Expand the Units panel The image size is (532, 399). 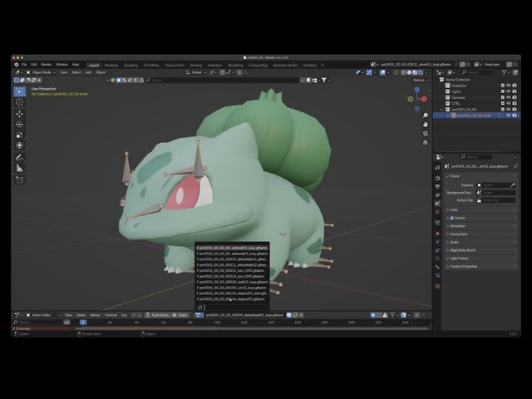pyautogui.click(x=454, y=210)
